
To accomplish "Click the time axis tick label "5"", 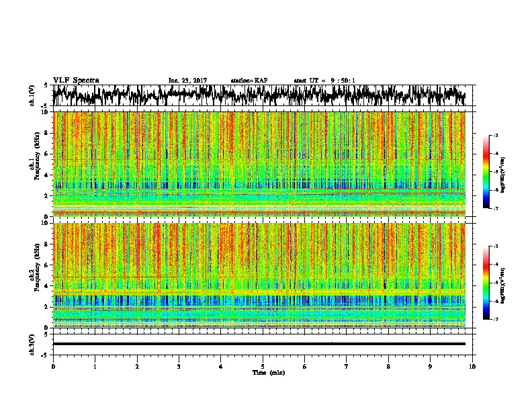I will (x=263, y=367).
